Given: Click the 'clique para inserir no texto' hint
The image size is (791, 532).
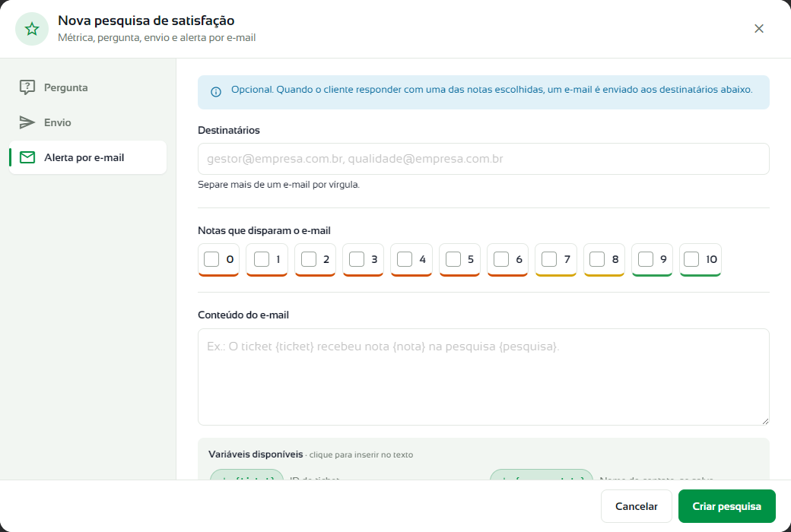Looking at the screenshot, I should coord(361,454).
